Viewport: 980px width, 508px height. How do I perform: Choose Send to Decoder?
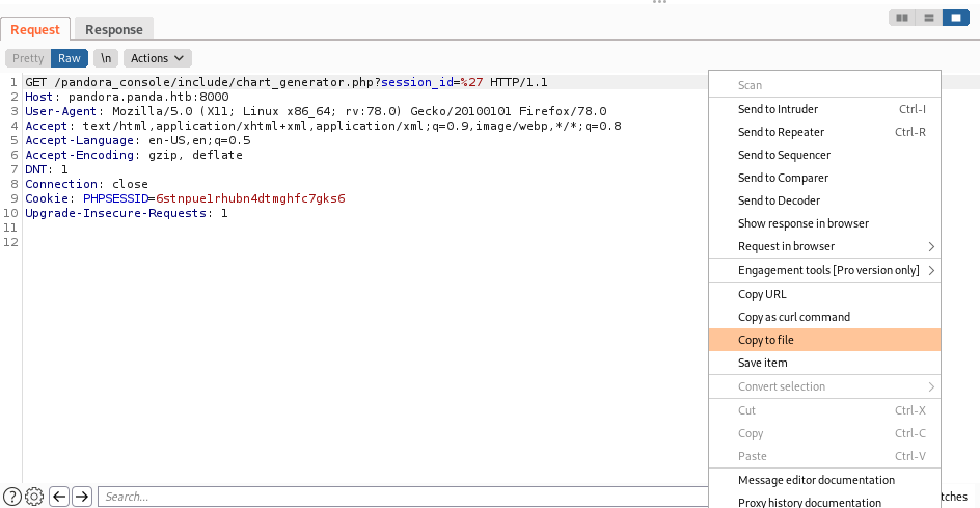point(825,200)
